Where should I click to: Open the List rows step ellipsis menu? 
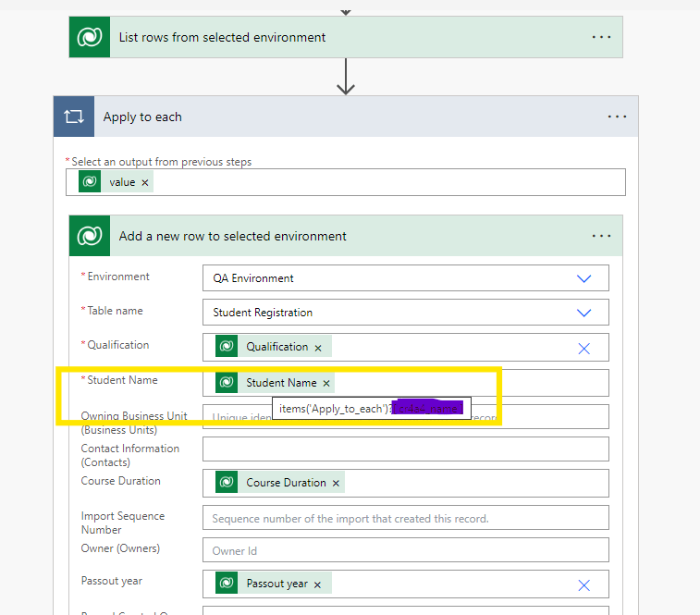click(602, 37)
